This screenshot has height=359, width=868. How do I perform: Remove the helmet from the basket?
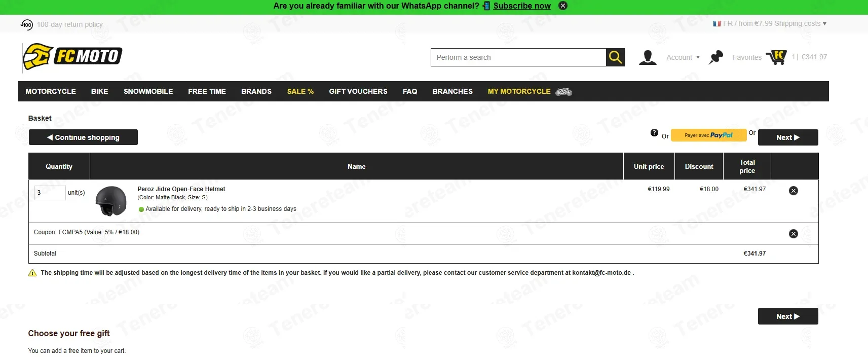[x=794, y=191]
